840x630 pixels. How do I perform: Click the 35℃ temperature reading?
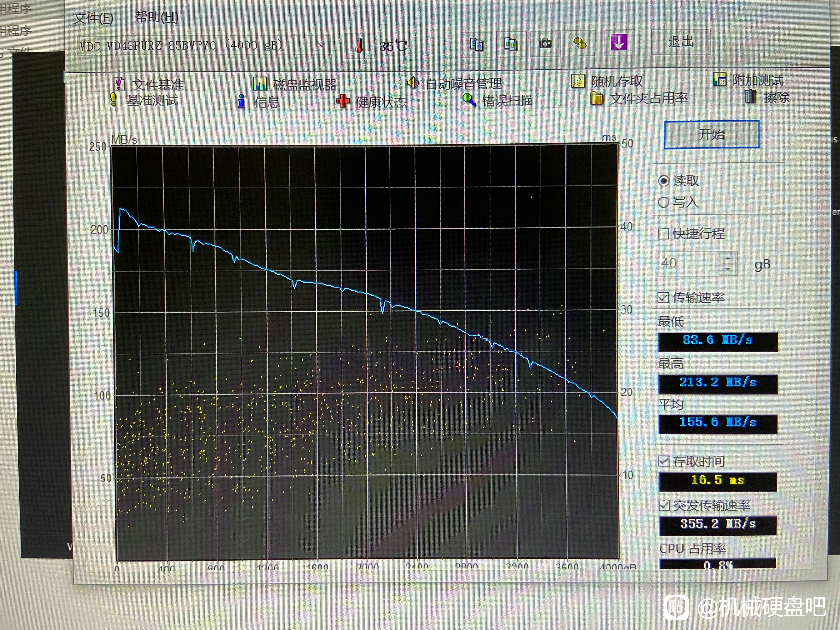coord(393,46)
